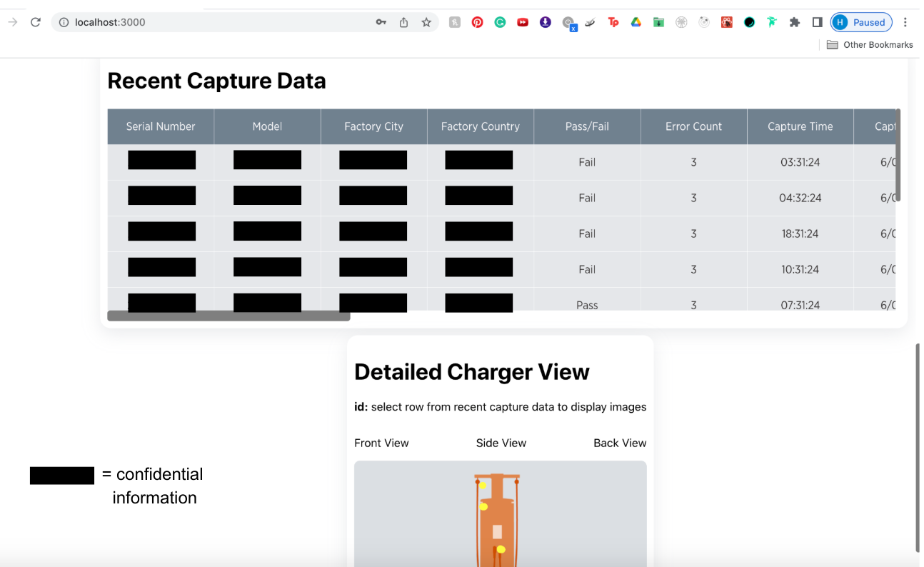Click the black circle extension icon
Screen dimensions: 924x567
point(749,22)
